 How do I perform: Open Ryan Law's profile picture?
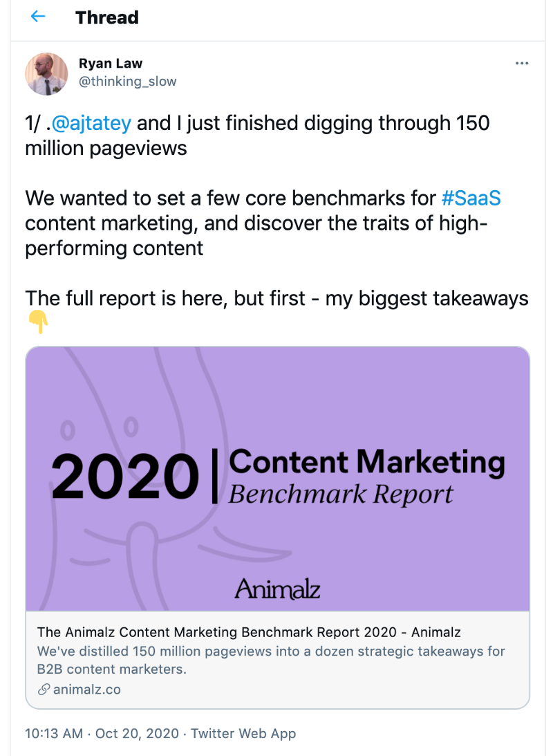coord(46,74)
